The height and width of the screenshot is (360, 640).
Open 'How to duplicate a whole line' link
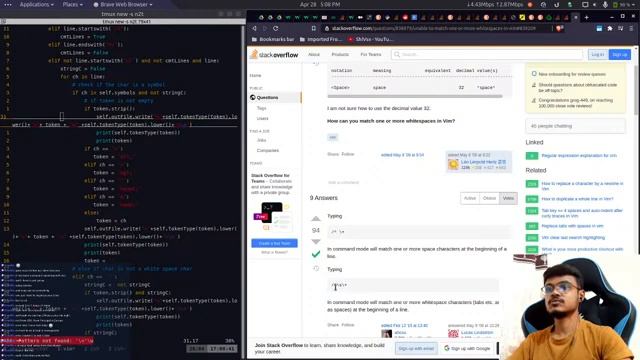pos(577,199)
